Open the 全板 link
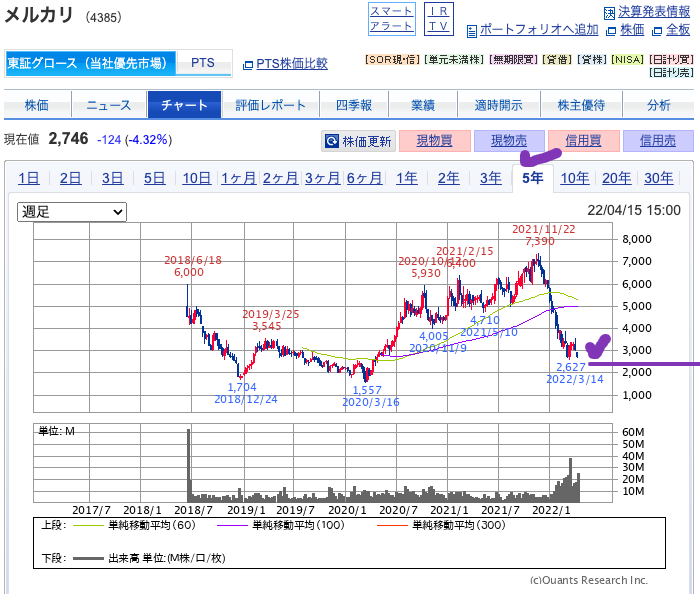The height and width of the screenshot is (594, 700). tap(678, 30)
